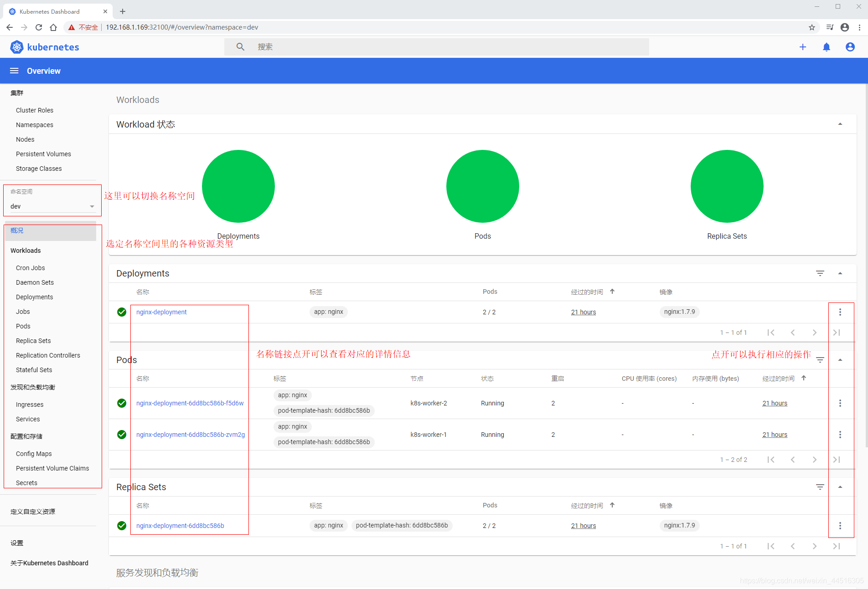Image resolution: width=868 pixels, height=589 pixels.
Task: Click the Kubernetes logo icon
Action: point(17,47)
